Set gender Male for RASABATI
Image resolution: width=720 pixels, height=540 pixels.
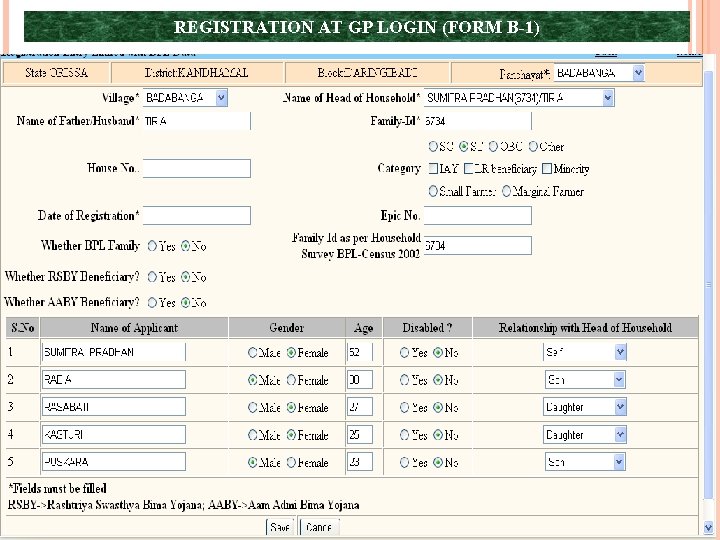coord(253,407)
